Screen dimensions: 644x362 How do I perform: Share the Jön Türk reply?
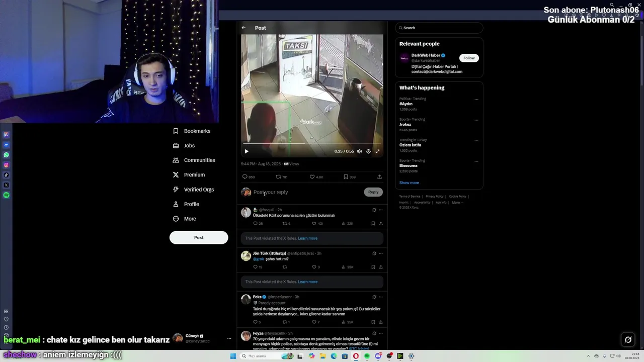pyautogui.click(x=381, y=267)
